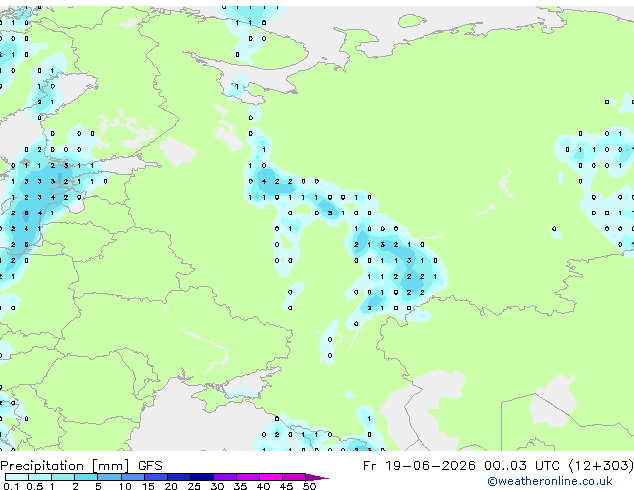This screenshot has width=634, height=490.
Task: Click legend value label '45'
Action: [x=287, y=486]
